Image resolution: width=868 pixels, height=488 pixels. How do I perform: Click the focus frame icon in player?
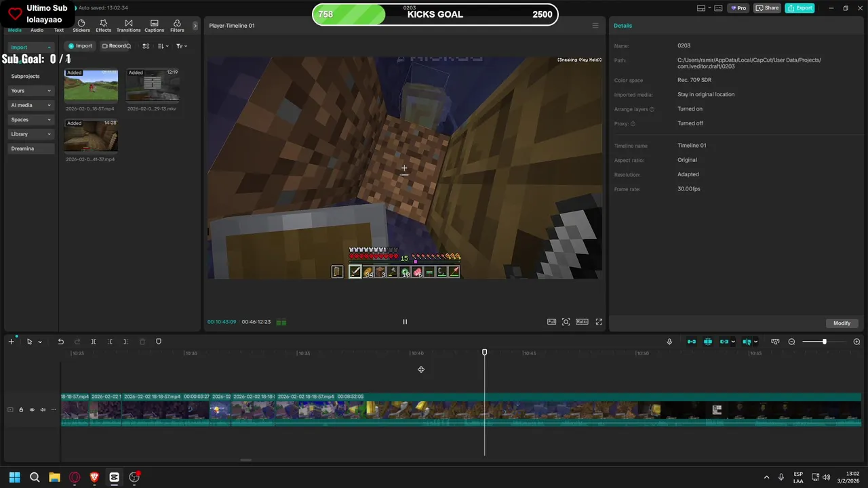tap(566, 322)
